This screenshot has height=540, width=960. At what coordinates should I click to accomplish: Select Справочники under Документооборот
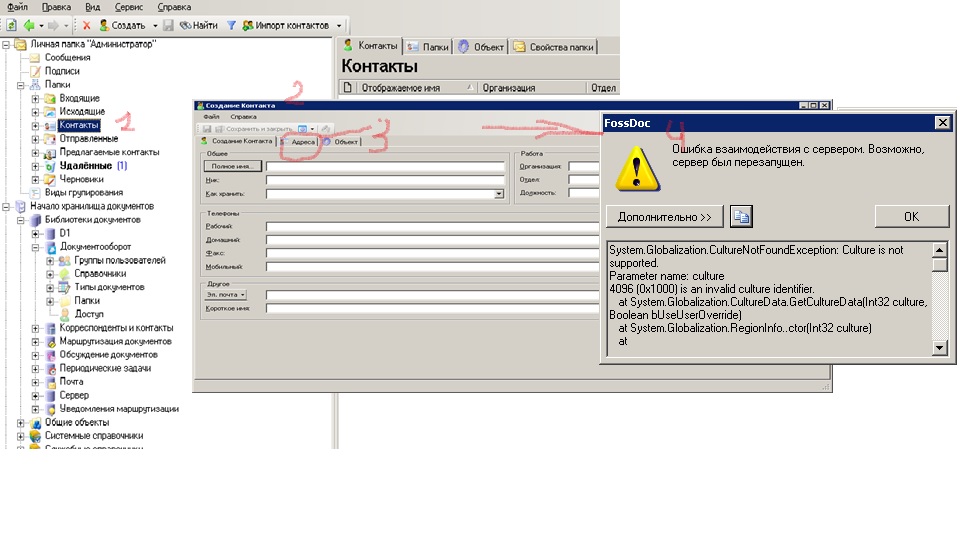pos(100,274)
